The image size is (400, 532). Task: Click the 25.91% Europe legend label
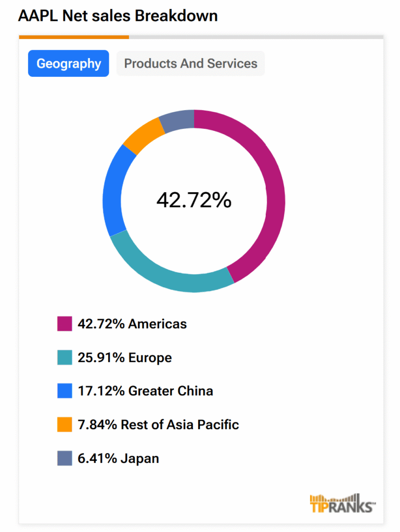click(x=125, y=358)
